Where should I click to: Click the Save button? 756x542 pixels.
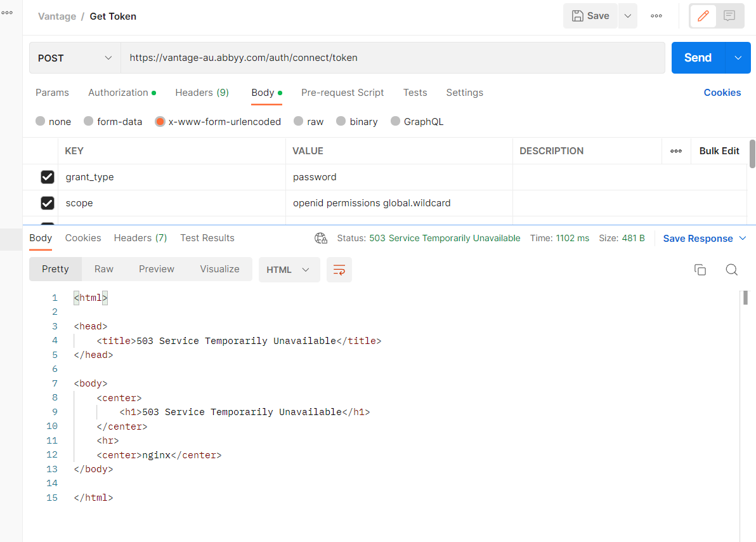pos(590,16)
